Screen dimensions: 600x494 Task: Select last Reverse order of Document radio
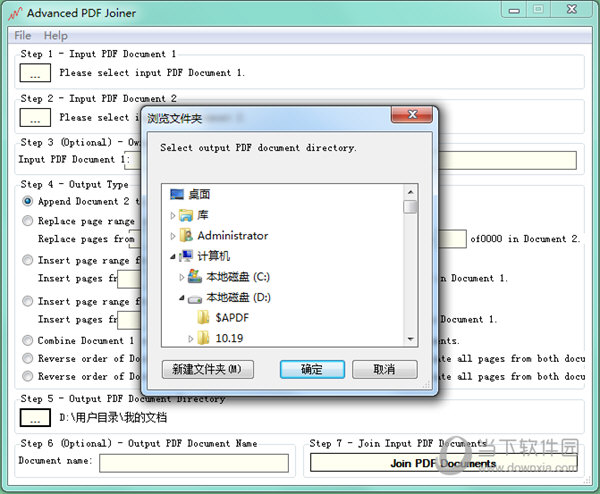click(x=27, y=376)
